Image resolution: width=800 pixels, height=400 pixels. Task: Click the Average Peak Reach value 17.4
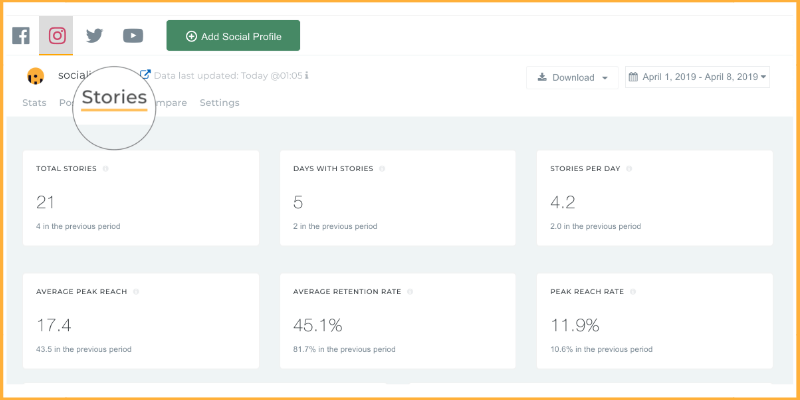click(54, 326)
